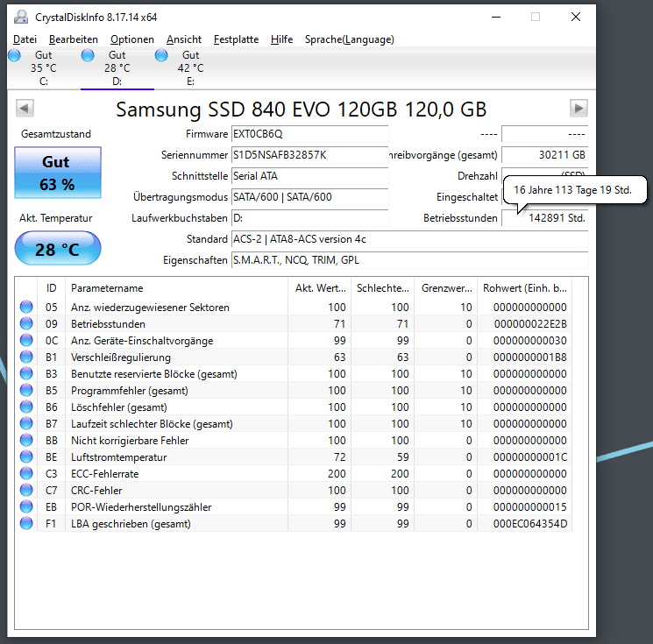Click the Eigenschaften field
653x644 pixels.
tap(410, 260)
